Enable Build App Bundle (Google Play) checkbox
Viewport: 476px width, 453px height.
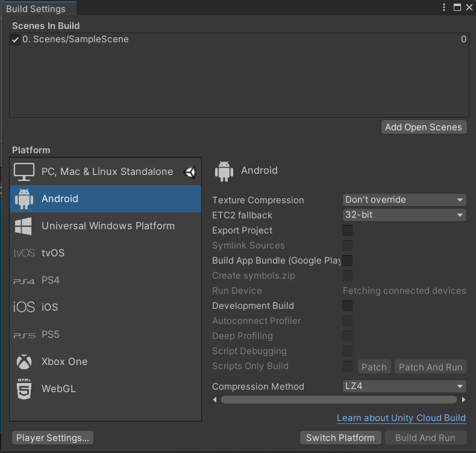click(347, 261)
